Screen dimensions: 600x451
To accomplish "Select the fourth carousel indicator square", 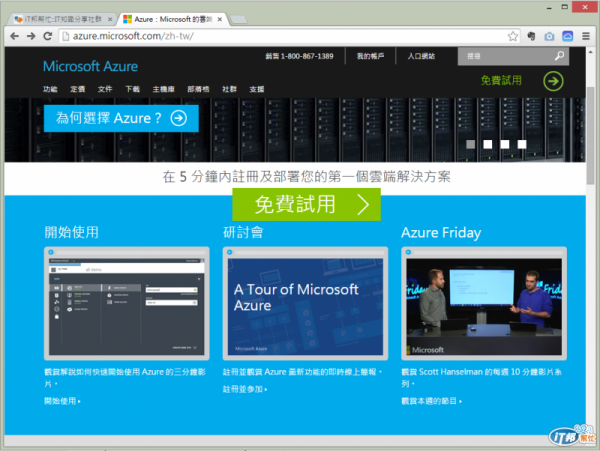I will [522, 144].
